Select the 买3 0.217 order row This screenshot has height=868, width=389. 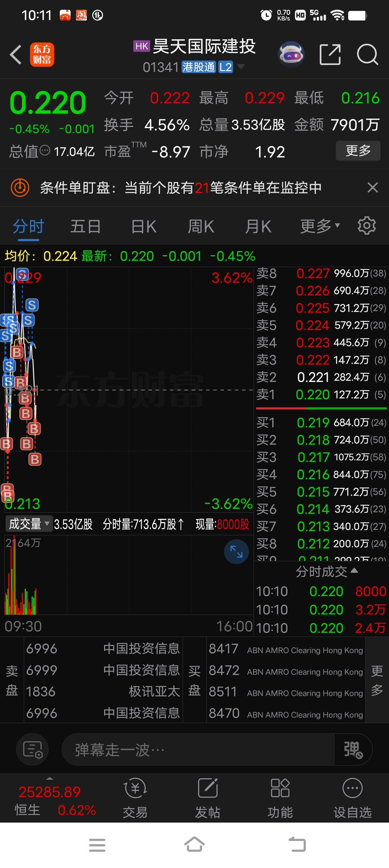coord(321,457)
